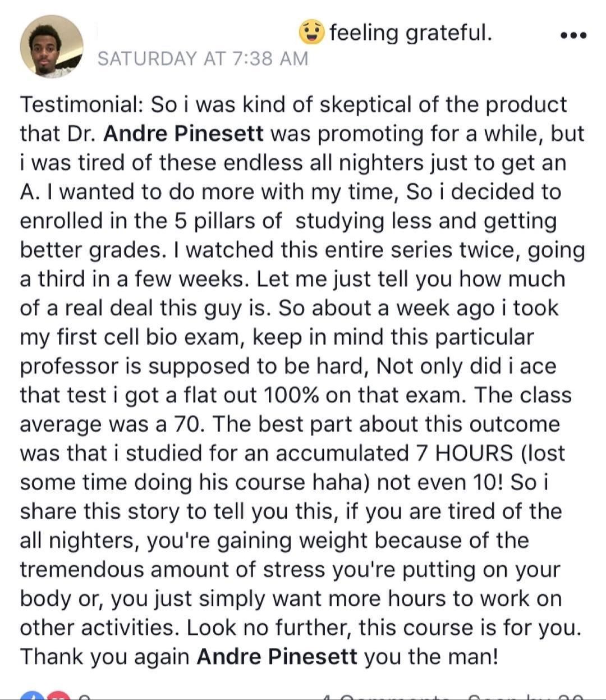Open the post options three-dot menu
This screenshot has width=606, height=700.
(573, 35)
